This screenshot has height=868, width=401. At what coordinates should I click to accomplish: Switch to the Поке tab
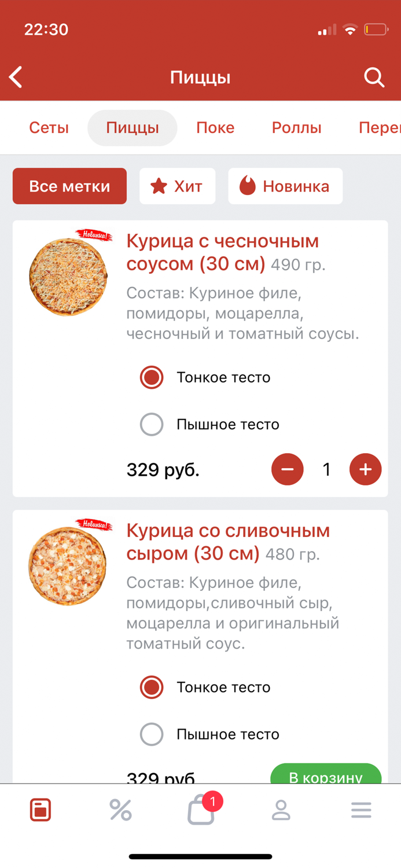[215, 128]
